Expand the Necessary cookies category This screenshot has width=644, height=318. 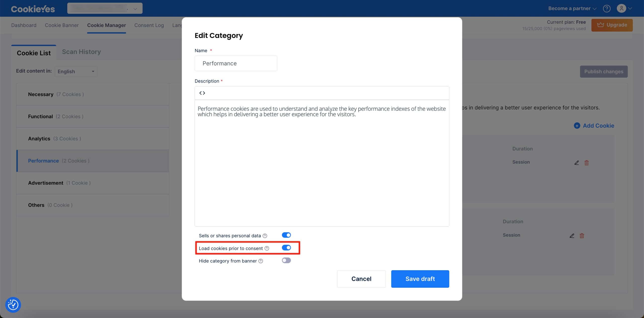(92, 94)
